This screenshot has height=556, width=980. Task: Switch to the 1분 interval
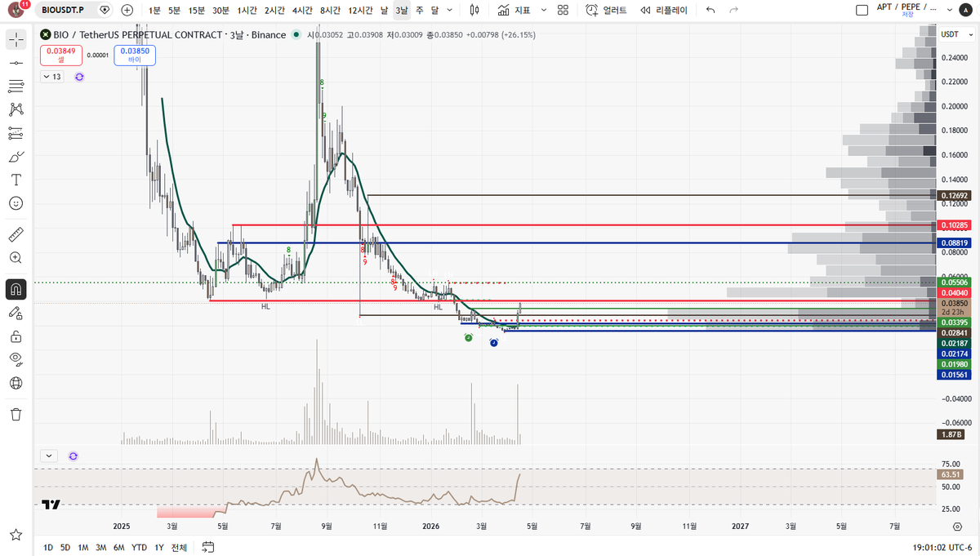(x=154, y=11)
